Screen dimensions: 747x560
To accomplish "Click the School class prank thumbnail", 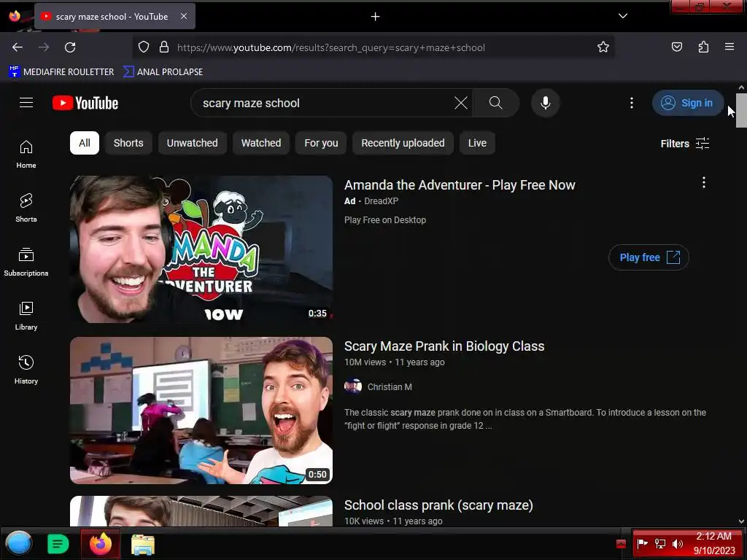I will [201, 511].
